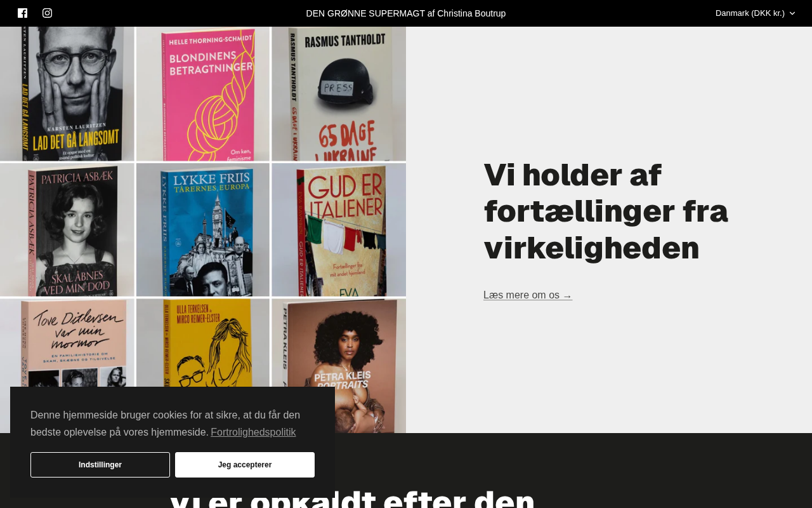Open the Instagram profile icon

click(48, 13)
